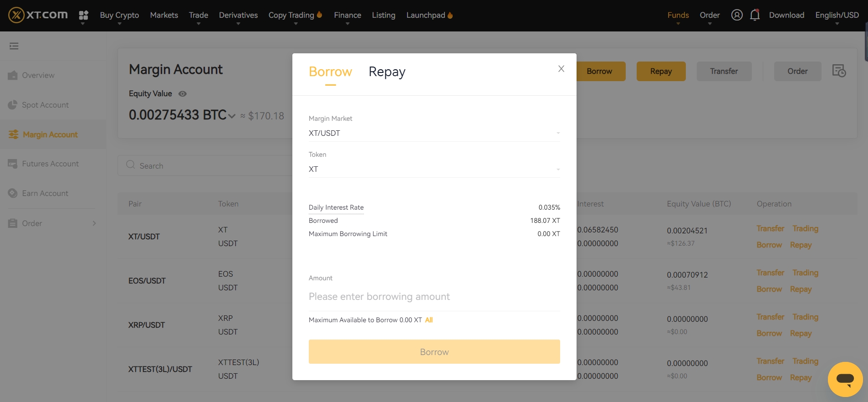The image size is (868, 402).
Task: Click the Spot Account pie icon
Action: coord(13,105)
